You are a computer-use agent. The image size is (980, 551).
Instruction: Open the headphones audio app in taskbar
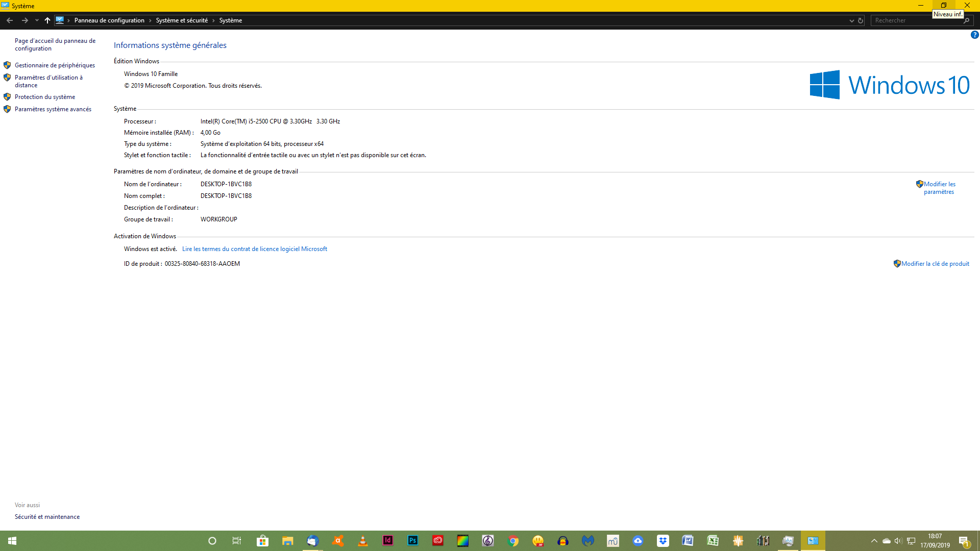[562, 541]
